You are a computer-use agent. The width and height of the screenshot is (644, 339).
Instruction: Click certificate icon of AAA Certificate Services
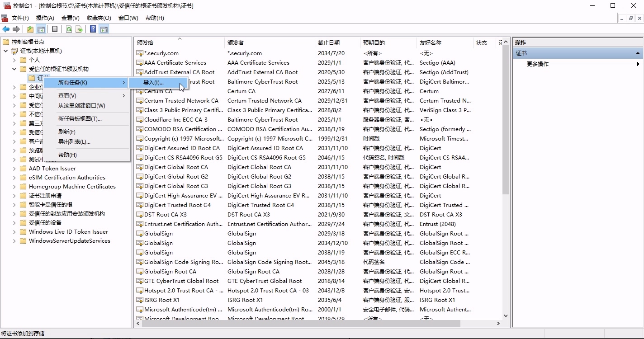point(140,63)
